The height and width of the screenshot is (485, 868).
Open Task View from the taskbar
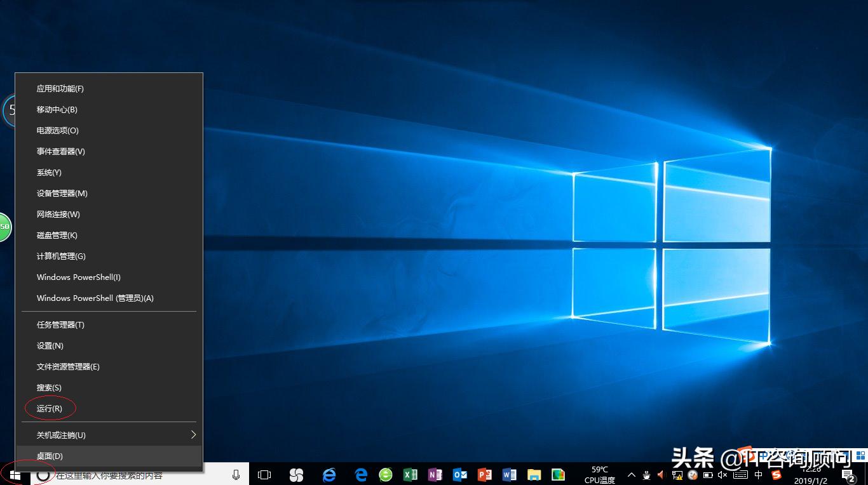click(x=264, y=474)
